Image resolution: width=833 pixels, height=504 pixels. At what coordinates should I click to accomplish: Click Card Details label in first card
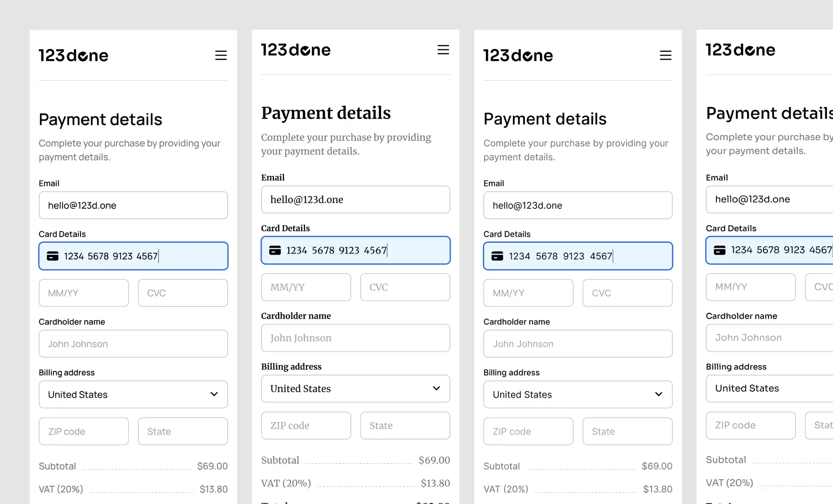pos(62,234)
